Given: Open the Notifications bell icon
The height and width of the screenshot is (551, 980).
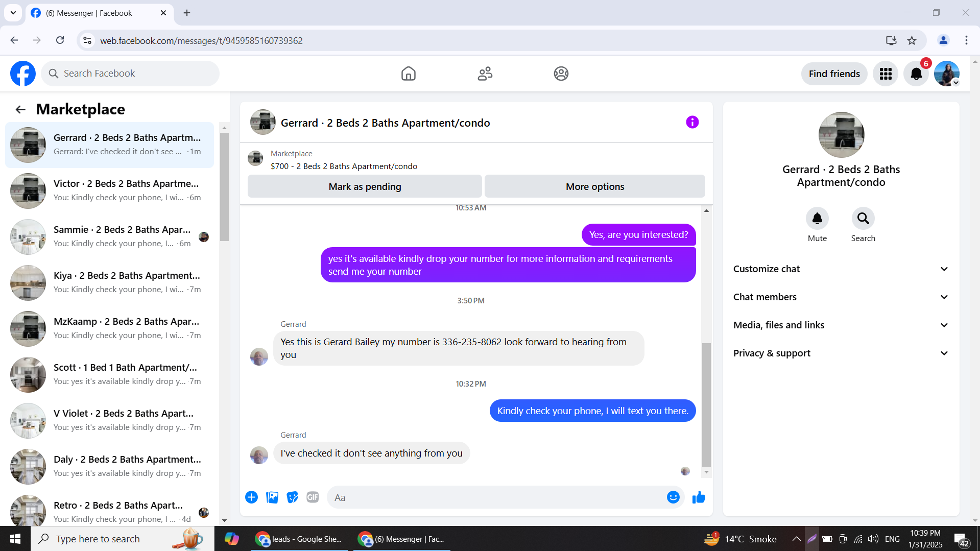Looking at the screenshot, I should click(916, 74).
